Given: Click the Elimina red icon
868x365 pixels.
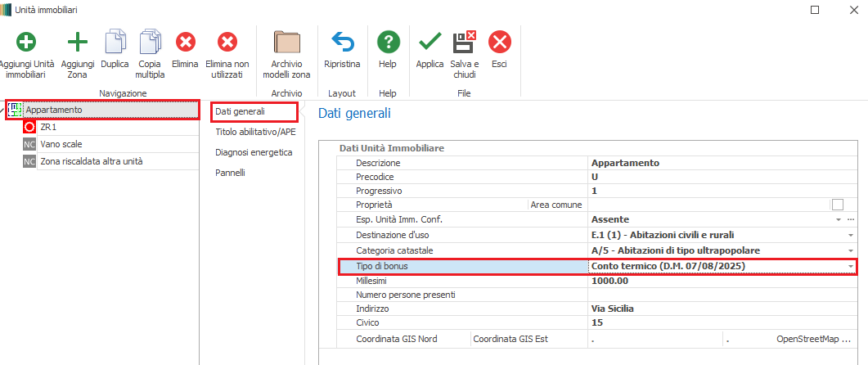Looking at the screenshot, I should click(186, 43).
